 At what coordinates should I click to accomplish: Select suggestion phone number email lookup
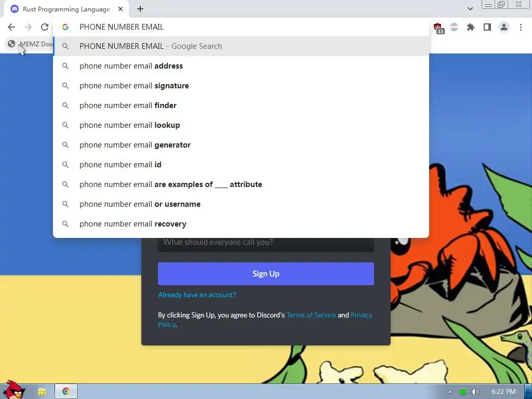241,125
